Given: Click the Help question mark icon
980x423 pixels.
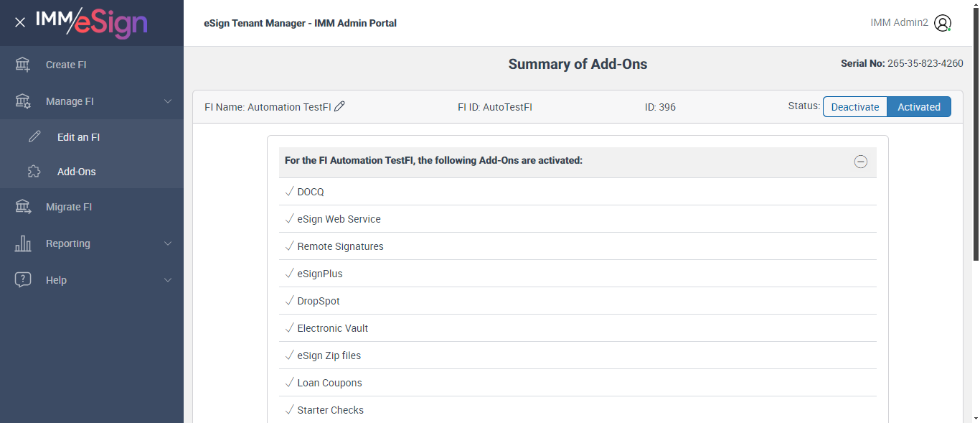Looking at the screenshot, I should 23,280.
